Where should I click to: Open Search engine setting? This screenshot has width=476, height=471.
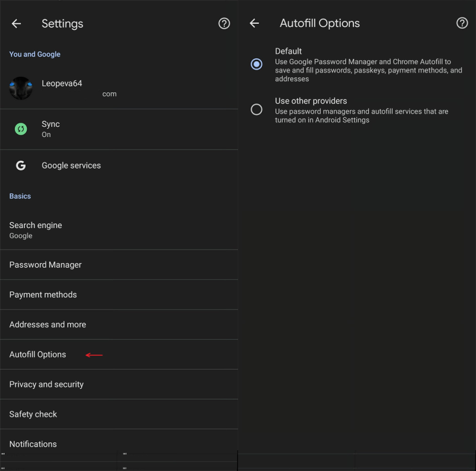36,230
